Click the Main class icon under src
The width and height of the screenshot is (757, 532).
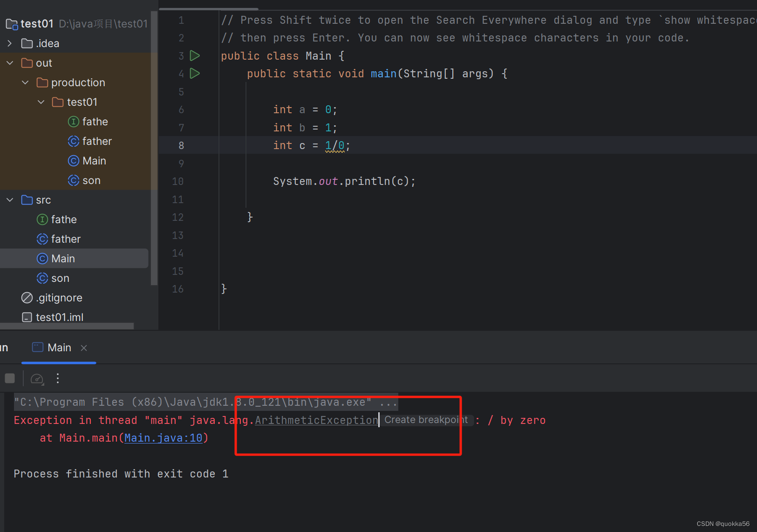pyautogui.click(x=42, y=259)
